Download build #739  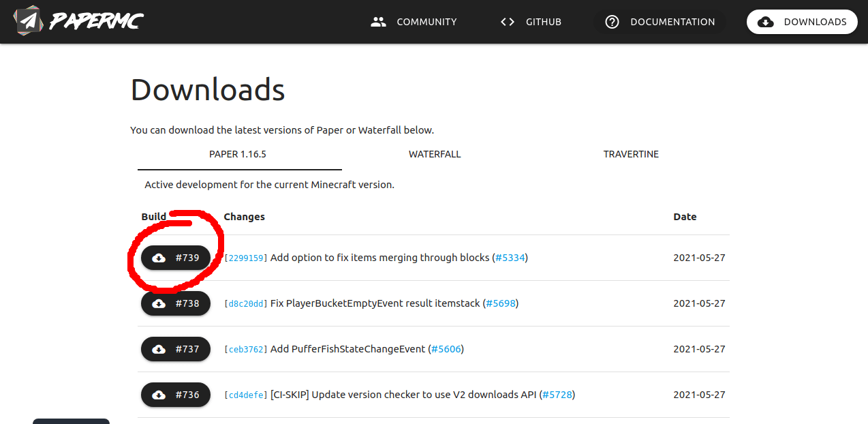[x=176, y=258]
